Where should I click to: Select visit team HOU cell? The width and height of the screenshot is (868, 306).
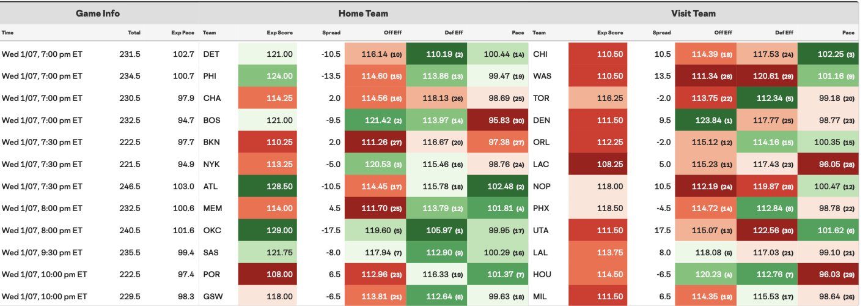[542, 274]
